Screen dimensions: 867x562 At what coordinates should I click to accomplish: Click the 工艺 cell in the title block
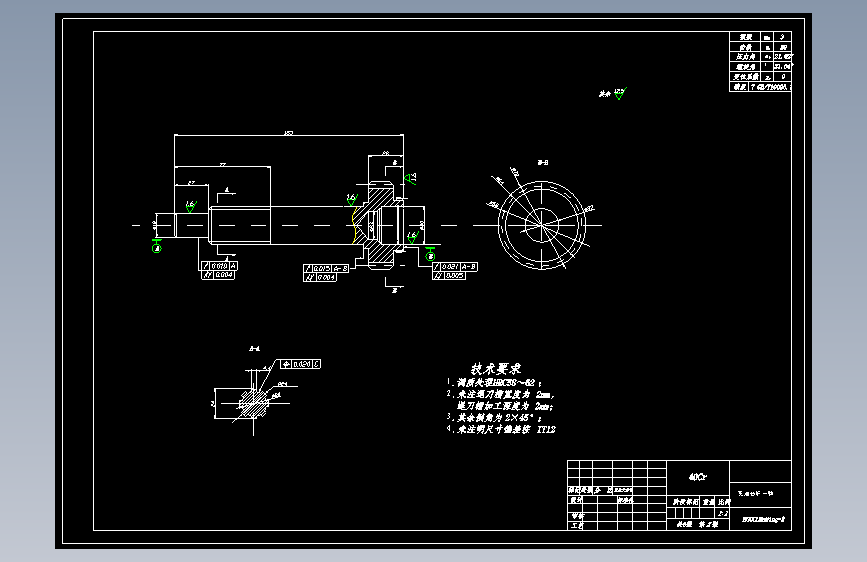577,525
